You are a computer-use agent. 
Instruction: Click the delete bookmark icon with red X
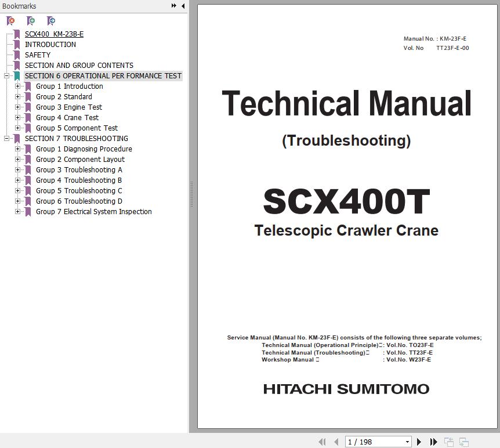(x=10, y=21)
